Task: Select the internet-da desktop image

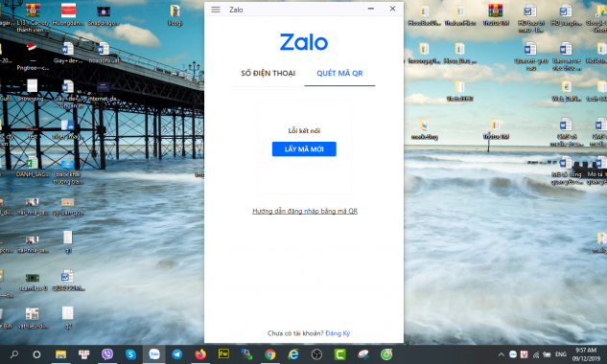Action: click(104, 91)
